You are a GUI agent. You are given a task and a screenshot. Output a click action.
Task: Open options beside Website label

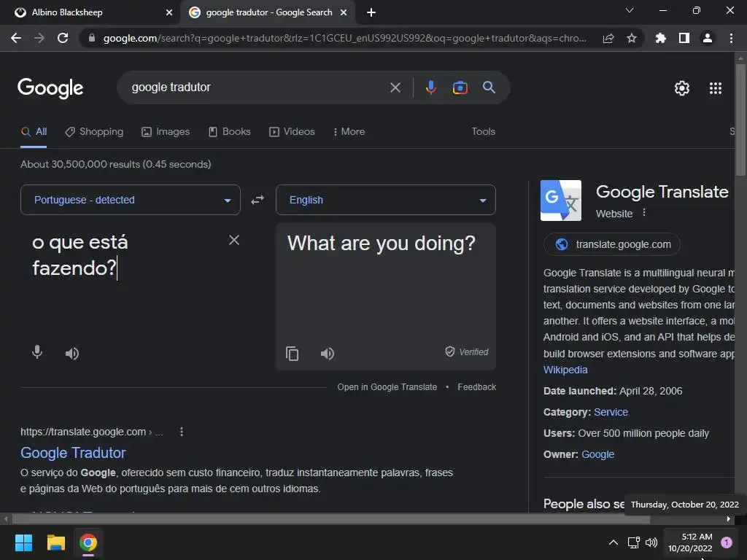[644, 212]
